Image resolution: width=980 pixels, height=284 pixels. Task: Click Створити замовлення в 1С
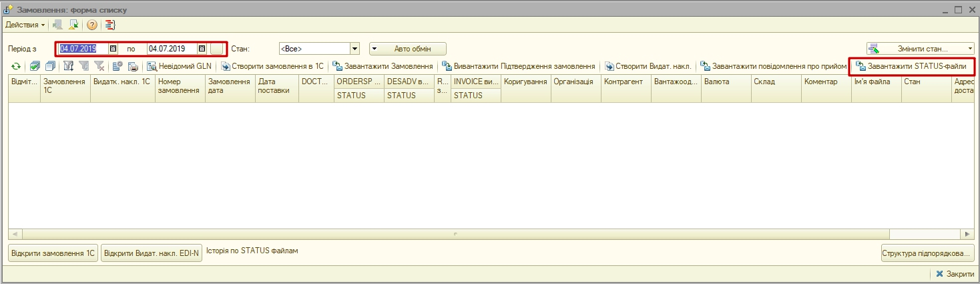pos(272,66)
